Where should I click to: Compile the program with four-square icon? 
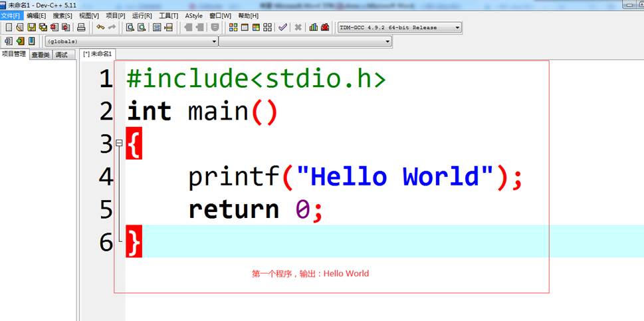(233, 27)
